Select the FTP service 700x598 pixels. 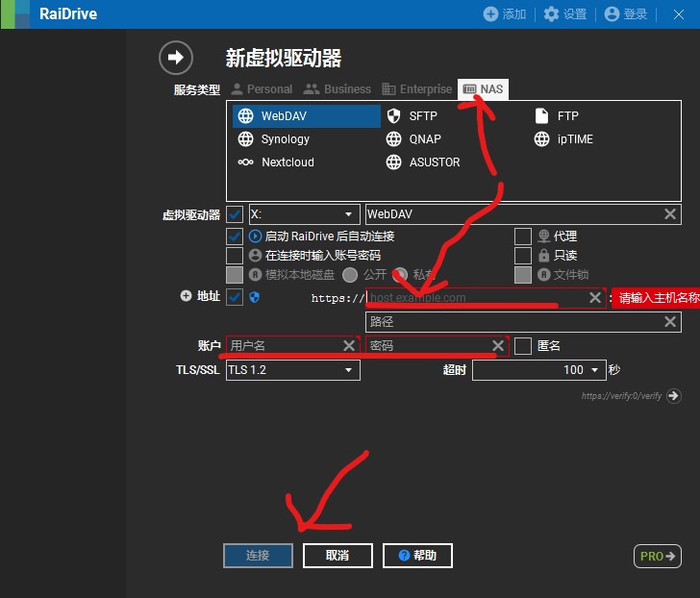556,116
